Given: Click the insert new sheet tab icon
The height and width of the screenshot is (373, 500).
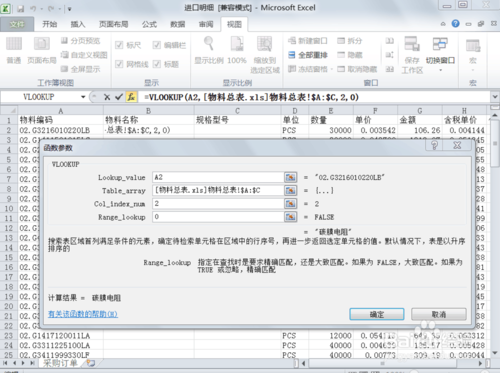Looking at the screenshot, I should pyautogui.click(x=91, y=363).
